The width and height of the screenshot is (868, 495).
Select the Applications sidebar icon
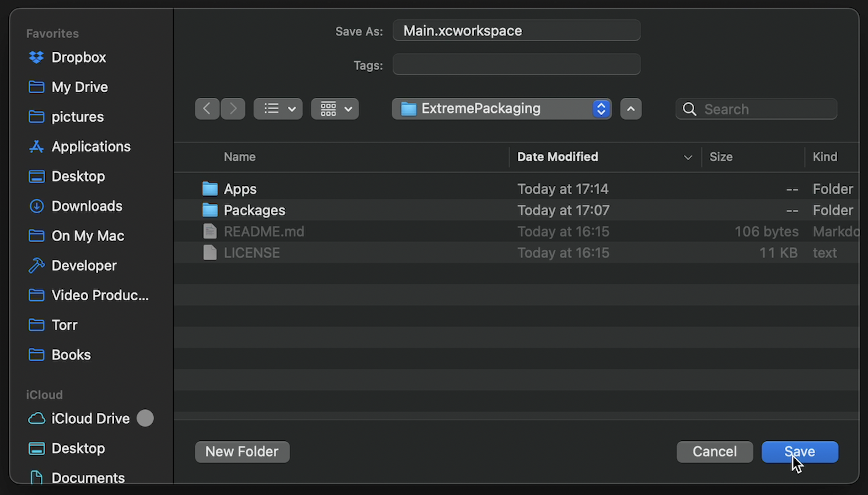pyautogui.click(x=36, y=147)
